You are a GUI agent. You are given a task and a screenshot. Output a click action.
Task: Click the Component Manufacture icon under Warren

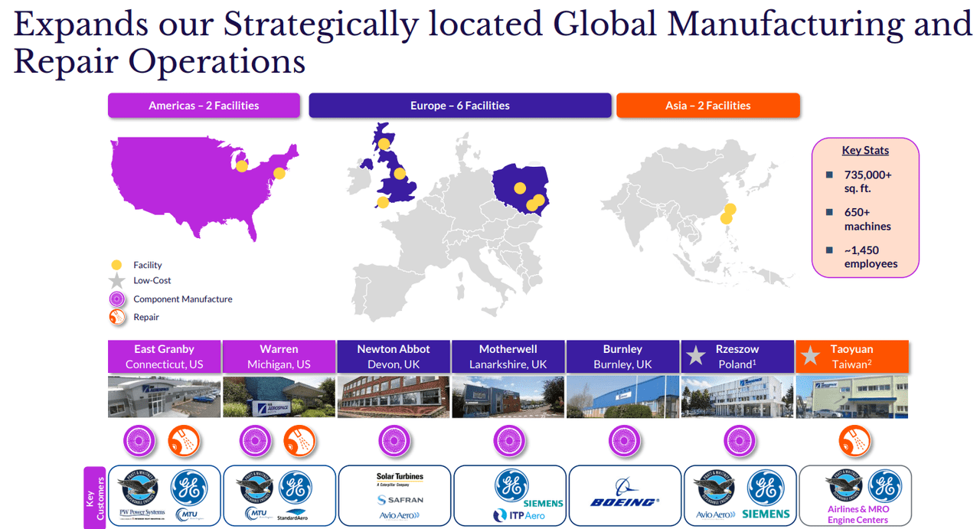(x=255, y=441)
